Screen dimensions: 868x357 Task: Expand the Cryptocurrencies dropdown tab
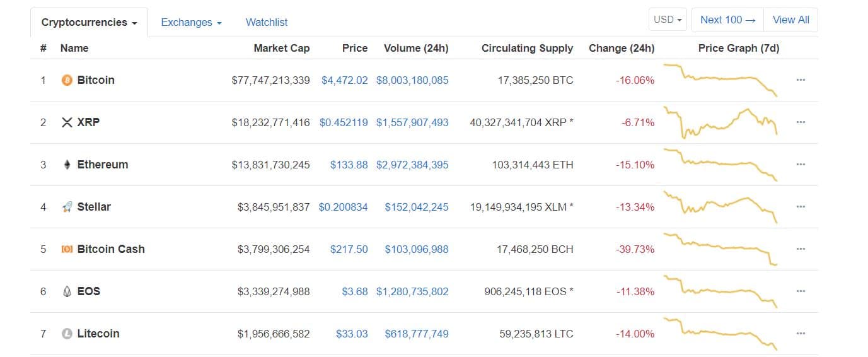[x=89, y=23]
